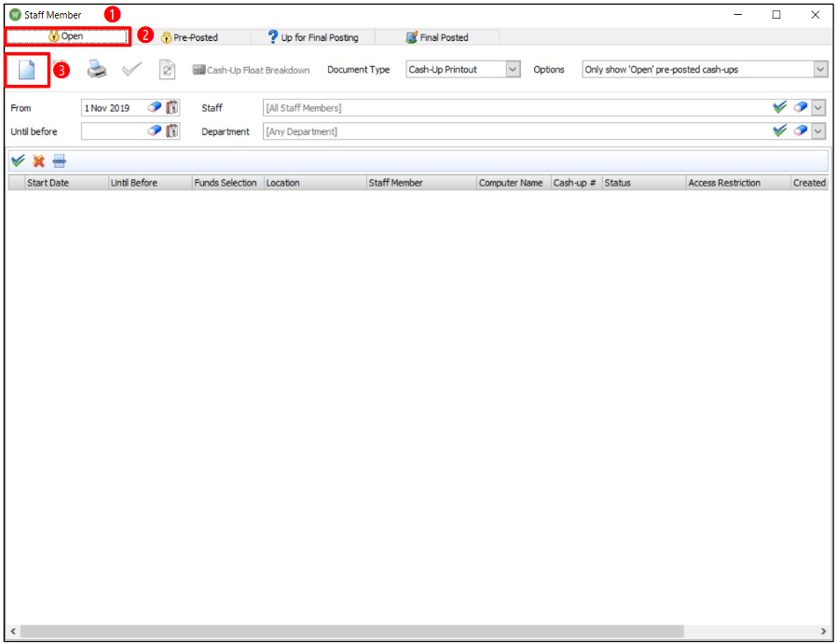Open the calendar picker for Until before
837x644 pixels.
click(172, 130)
